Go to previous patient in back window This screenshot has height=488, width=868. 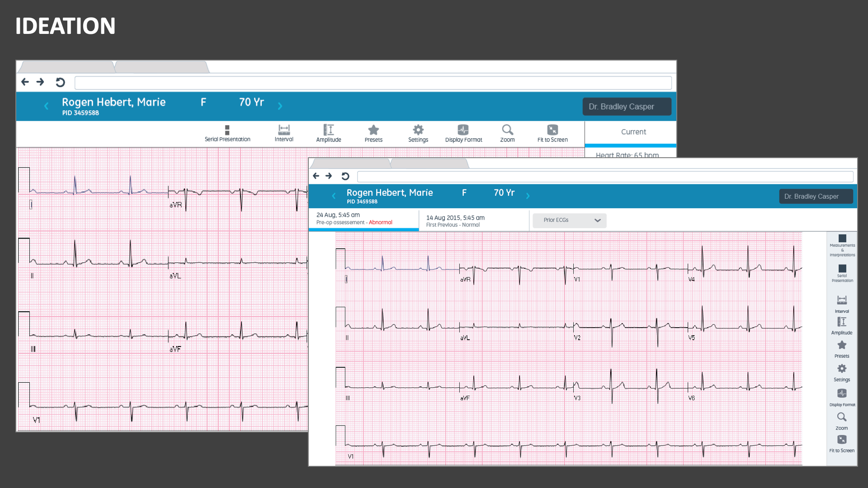point(46,106)
